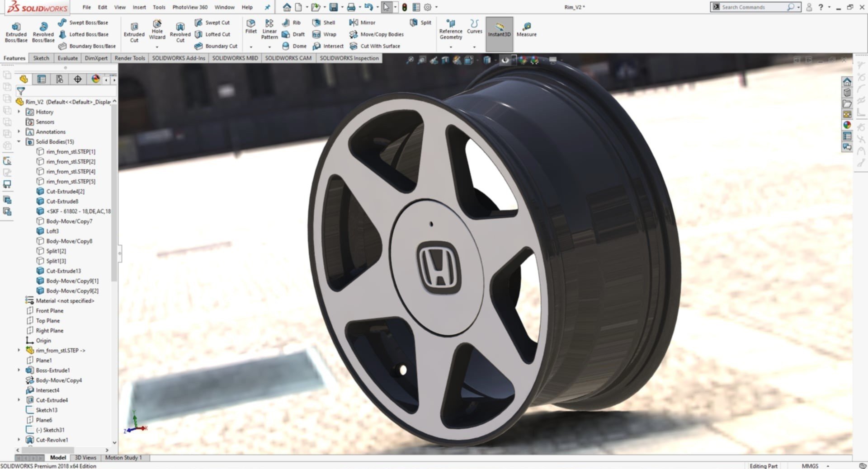Pick the Lofted Cut tool
The image size is (868, 469).
[x=212, y=34]
